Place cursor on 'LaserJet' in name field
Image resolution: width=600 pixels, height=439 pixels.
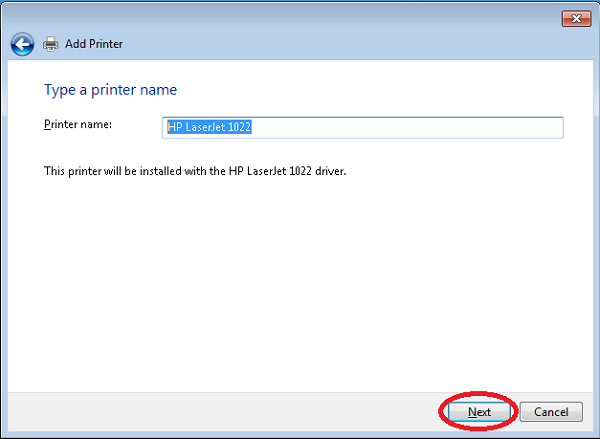click(x=208, y=127)
